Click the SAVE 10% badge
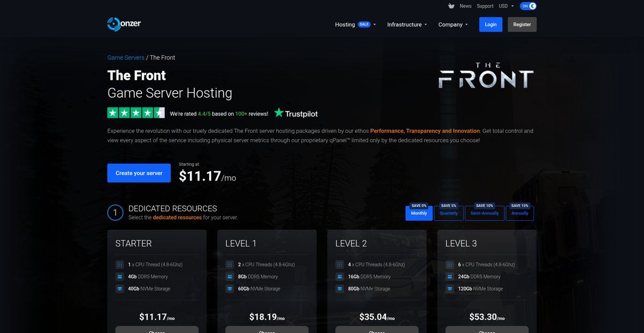 pos(485,206)
